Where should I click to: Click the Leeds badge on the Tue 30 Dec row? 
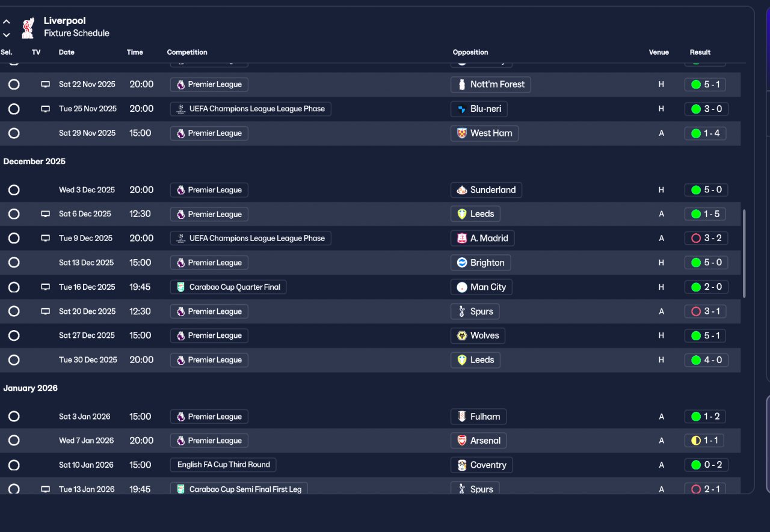tap(462, 360)
